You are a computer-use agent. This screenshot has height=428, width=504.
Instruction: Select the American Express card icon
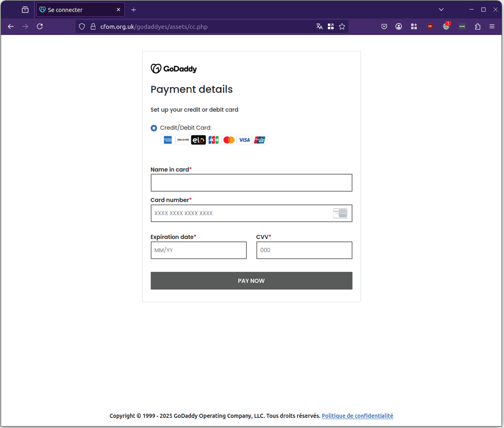point(168,140)
